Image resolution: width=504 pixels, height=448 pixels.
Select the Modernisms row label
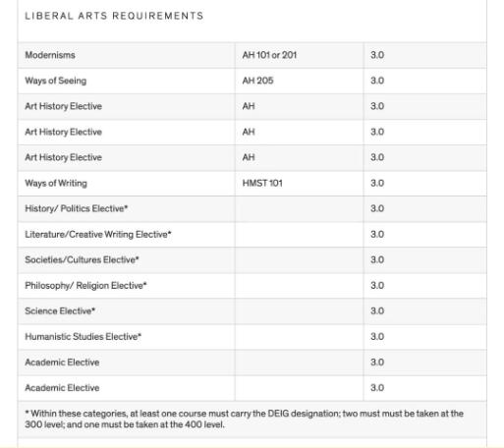point(50,55)
